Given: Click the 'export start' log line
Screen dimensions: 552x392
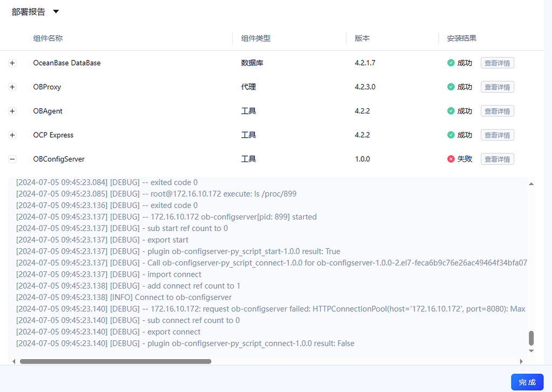Looking at the screenshot, I should tap(102, 240).
